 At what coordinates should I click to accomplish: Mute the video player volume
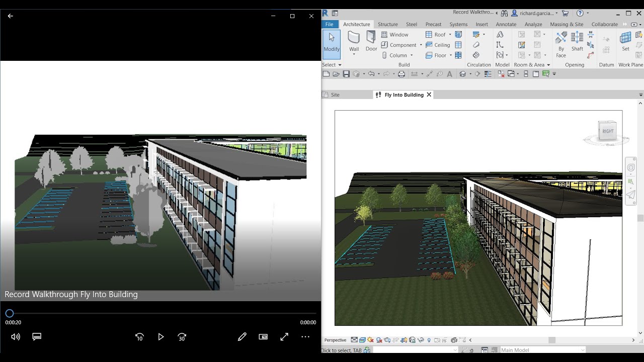coord(16,337)
